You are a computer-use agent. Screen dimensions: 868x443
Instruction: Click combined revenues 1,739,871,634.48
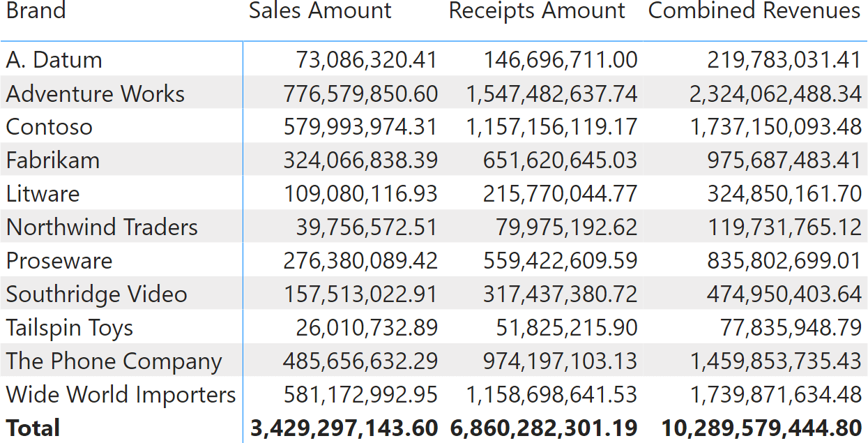[775, 395]
